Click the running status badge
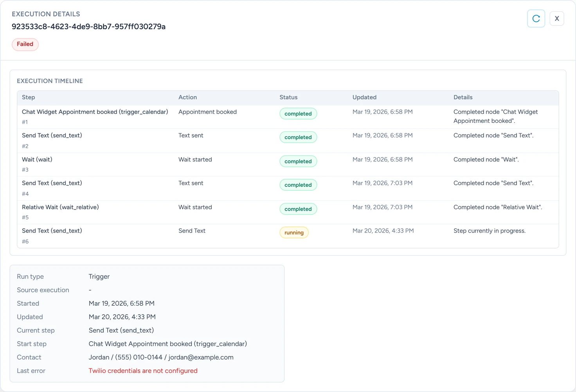 [x=294, y=233]
